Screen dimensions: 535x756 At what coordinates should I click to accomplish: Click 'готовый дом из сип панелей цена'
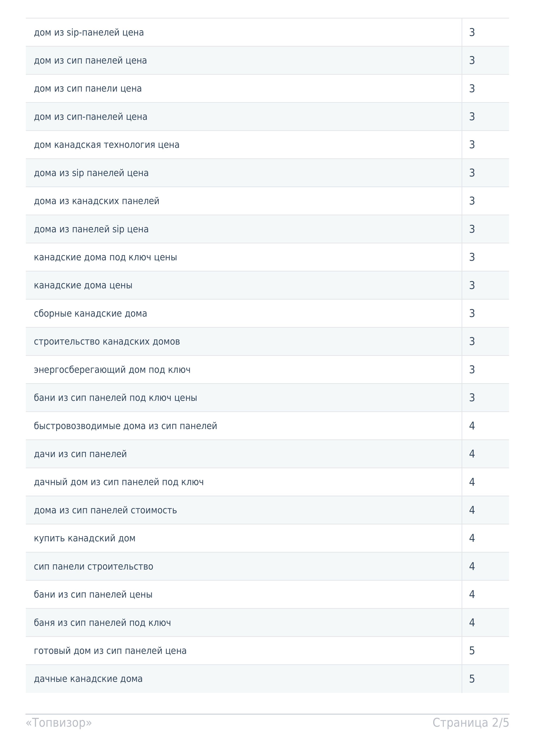tap(110, 651)
